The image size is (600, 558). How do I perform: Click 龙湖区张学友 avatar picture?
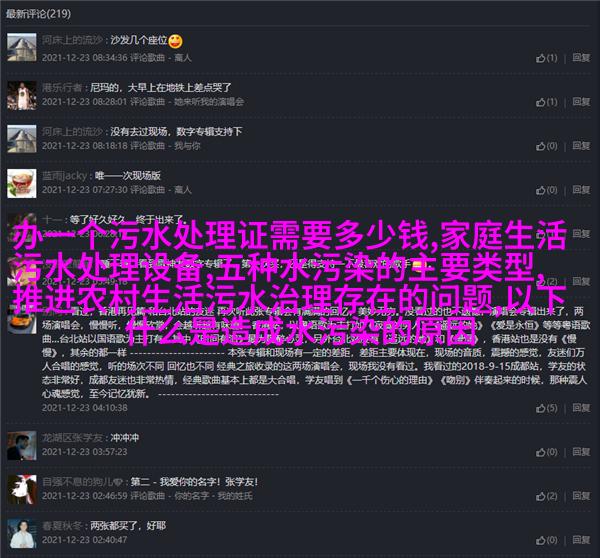click(22, 445)
